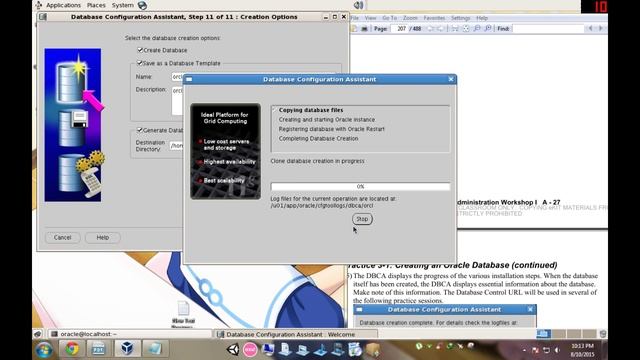Click Cancel in the Creation Options window
640x360 pixels.
pos(62,238)
